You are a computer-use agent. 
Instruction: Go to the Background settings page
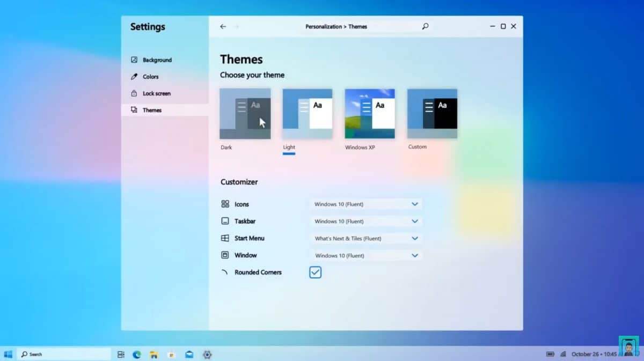point(158,60)
